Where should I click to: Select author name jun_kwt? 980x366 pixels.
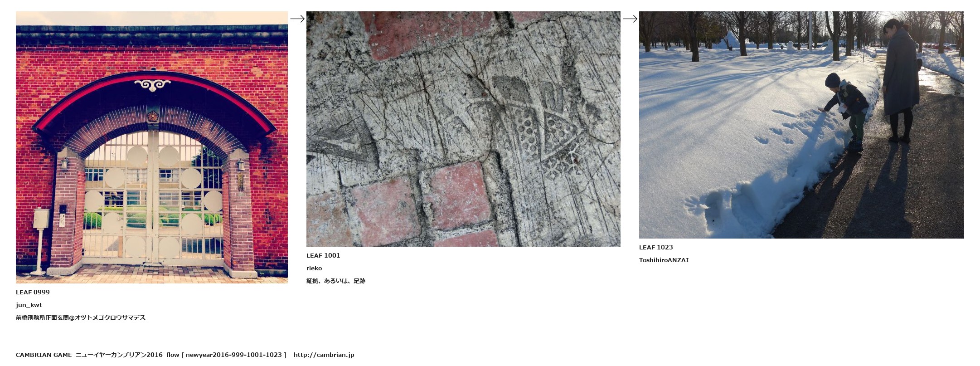tap(29, 305)
